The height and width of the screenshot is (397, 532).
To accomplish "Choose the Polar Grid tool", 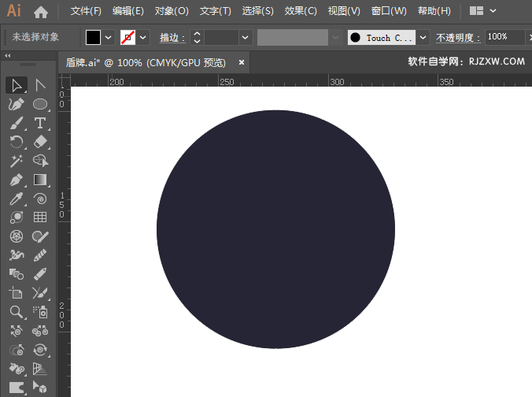I will [x=17, y=236].
